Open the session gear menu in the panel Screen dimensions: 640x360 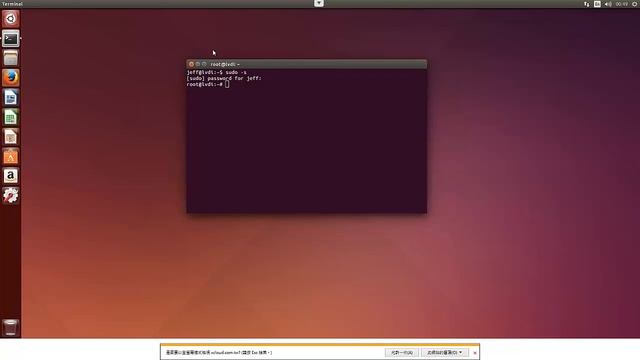[635, 4]
